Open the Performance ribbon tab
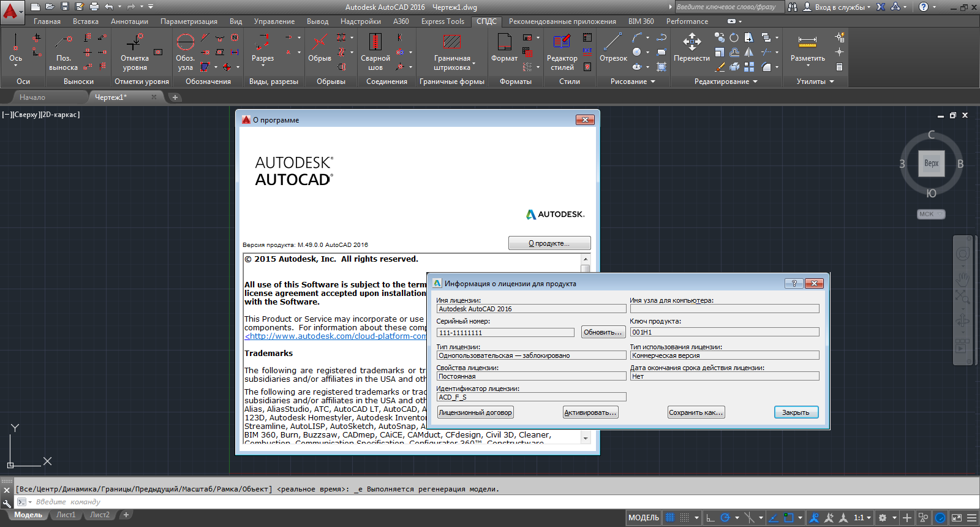The height and width of the screenshot is (527, 980). [687, 21]
